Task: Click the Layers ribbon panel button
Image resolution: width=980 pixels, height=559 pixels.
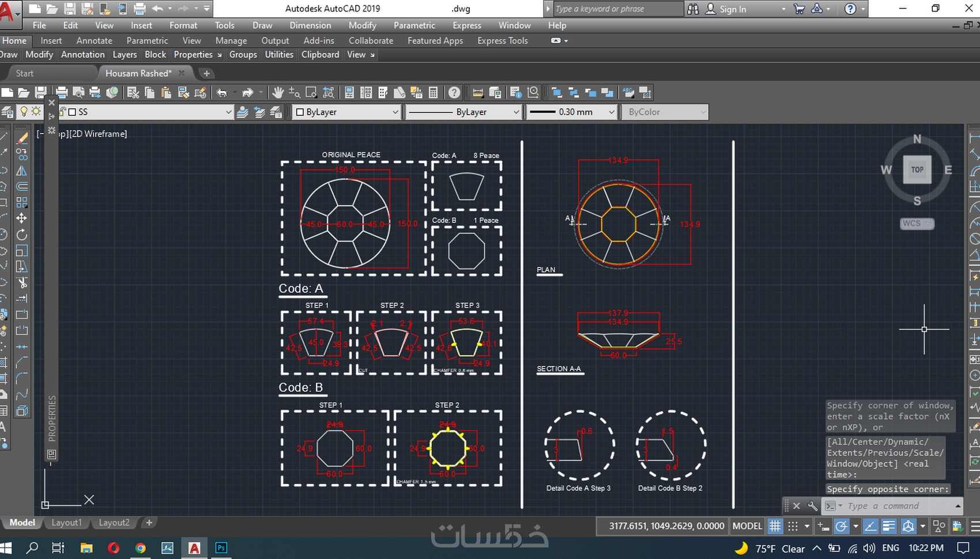Action: (125, 55)
